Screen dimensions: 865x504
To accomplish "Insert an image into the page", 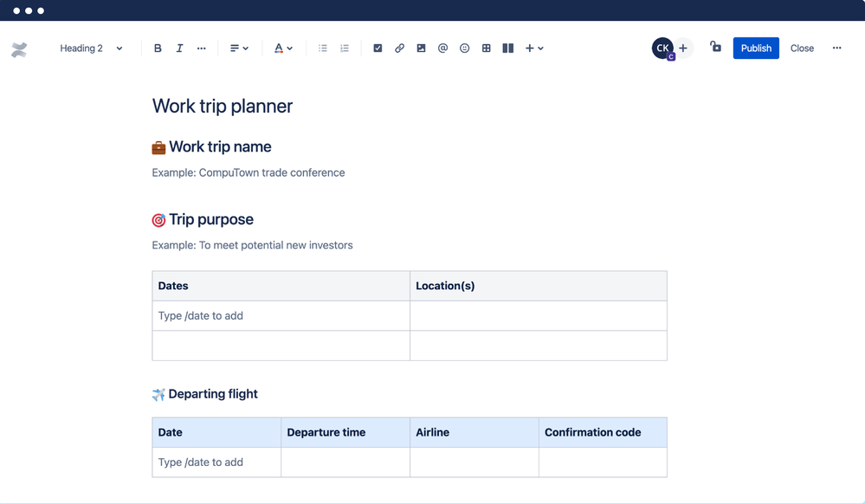I will click(421, 48).
